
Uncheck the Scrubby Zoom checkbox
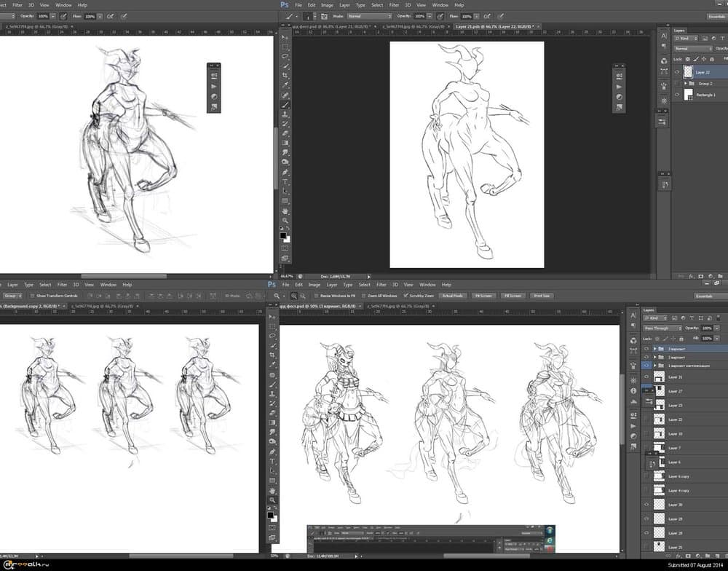point(405,296)
